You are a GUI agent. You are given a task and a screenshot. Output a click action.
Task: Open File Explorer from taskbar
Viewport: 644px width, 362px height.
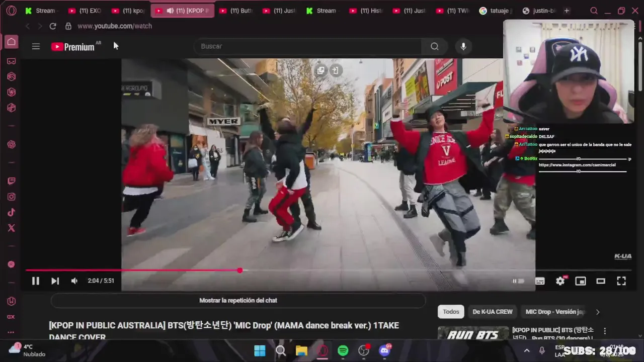[301, 351]
